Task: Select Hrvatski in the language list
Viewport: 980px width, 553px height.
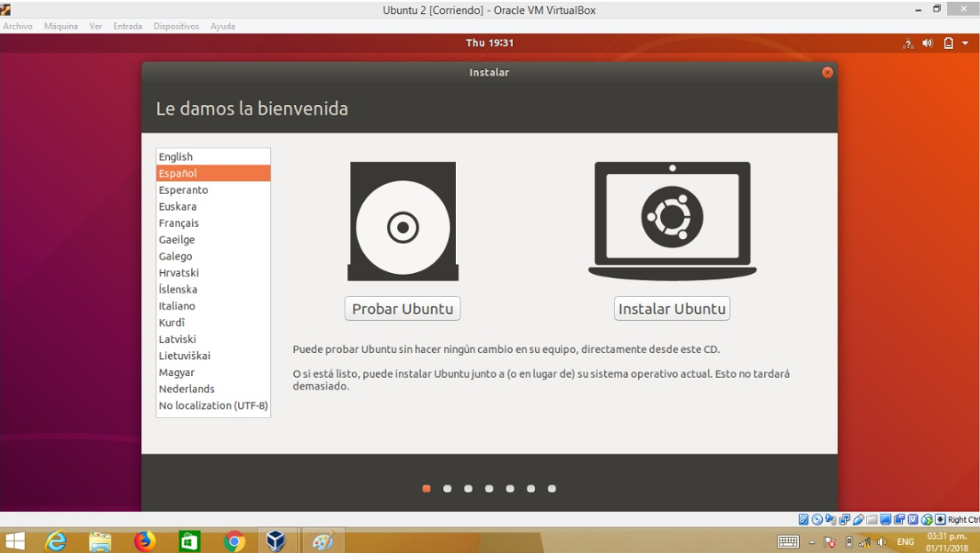Action: [213, 273]
